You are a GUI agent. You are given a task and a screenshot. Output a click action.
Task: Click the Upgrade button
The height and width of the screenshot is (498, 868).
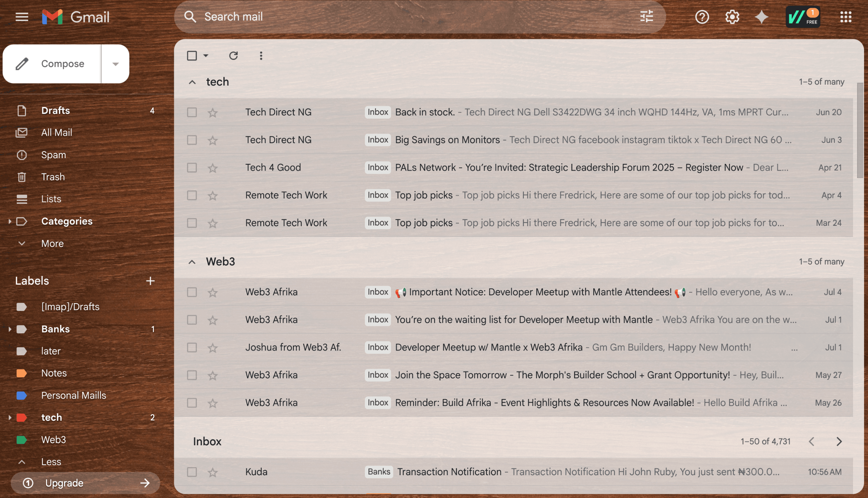[x=86, y=483]
